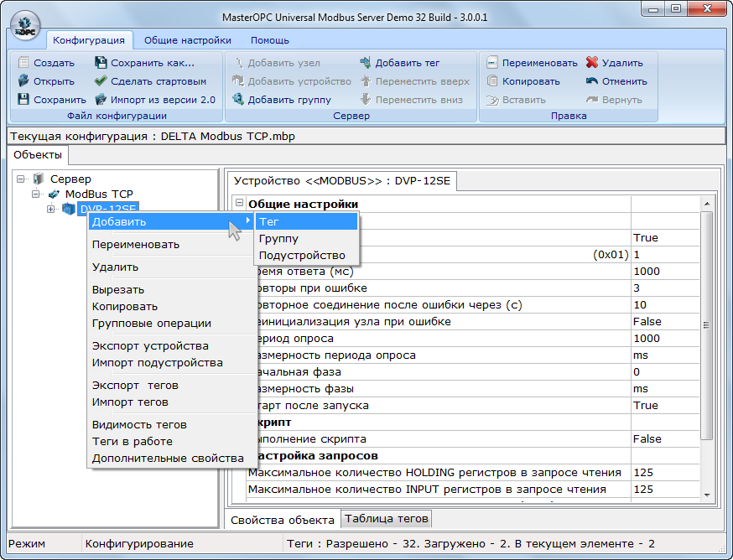Image resolution: width=733 pixels, height=560 pixels.
Task: Click the Добавить группу icon
Action: (238, 100)
